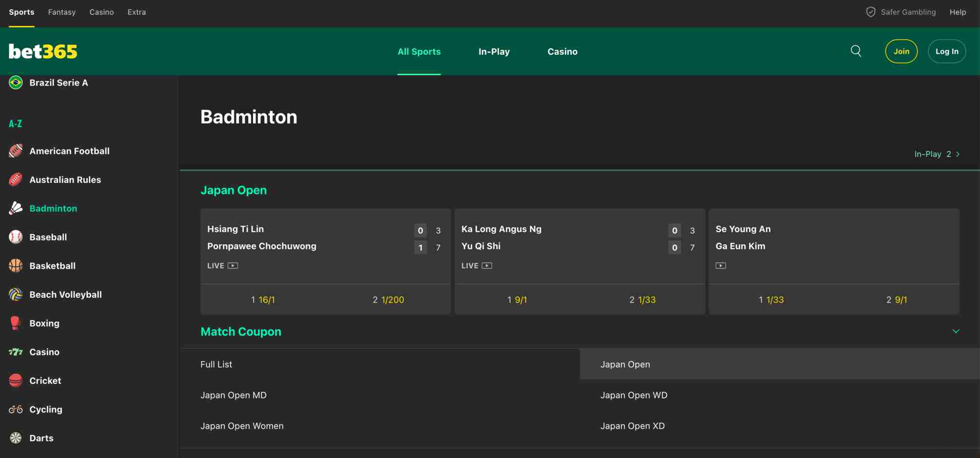Select the Full List coupon

point(380,364)
